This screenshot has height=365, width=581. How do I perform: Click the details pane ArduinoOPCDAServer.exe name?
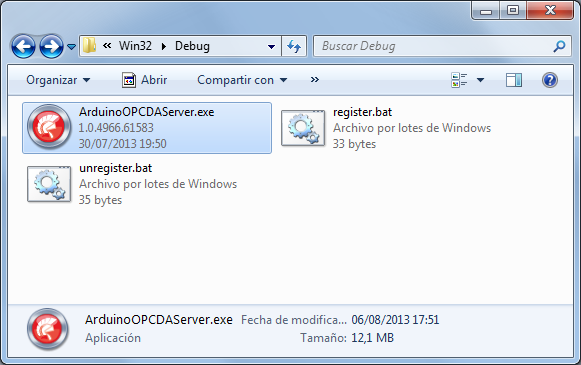[x=159, y=320]
